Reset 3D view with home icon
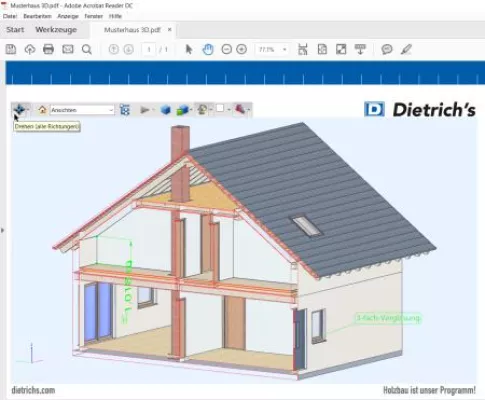 (42, 109)
